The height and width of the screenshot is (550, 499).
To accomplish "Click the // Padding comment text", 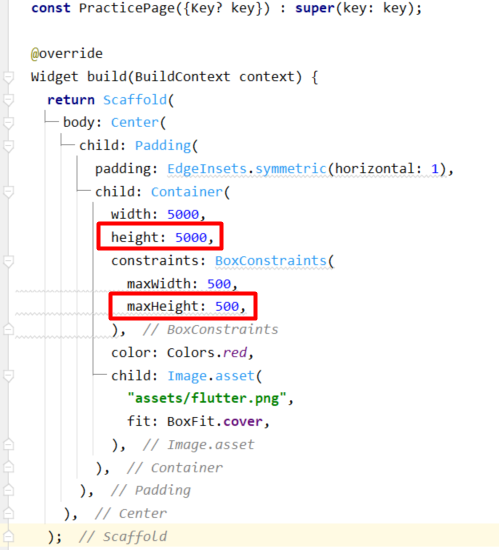I will click(x=151, y=490).
